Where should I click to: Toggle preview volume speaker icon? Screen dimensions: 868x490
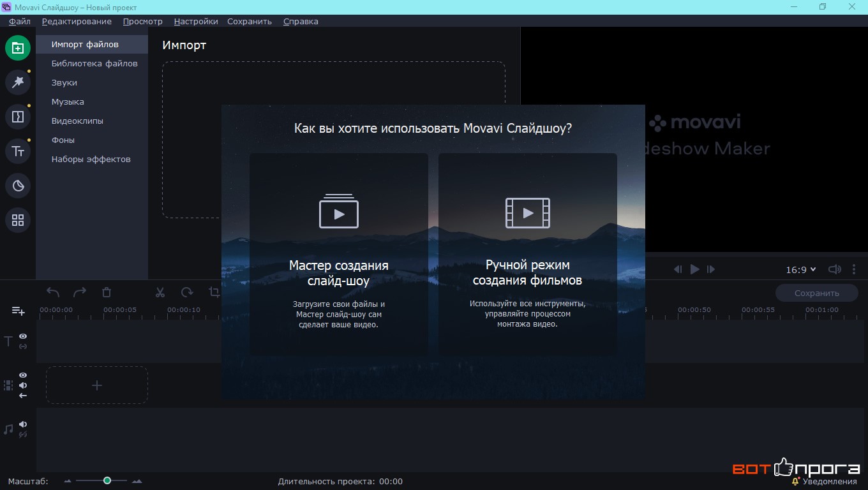tap(835, 269)
